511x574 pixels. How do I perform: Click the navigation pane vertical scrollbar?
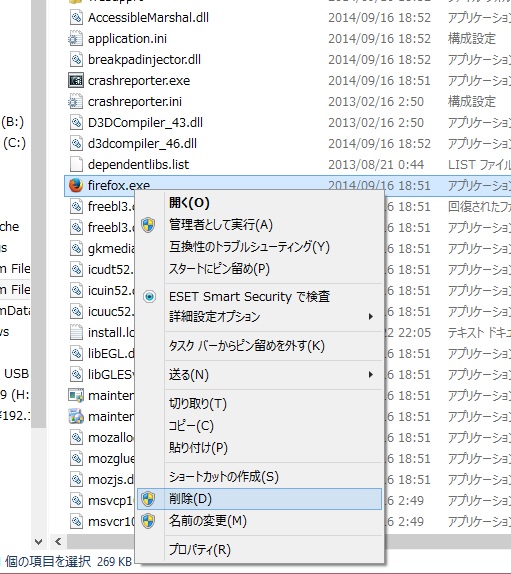tap(38, 214)
